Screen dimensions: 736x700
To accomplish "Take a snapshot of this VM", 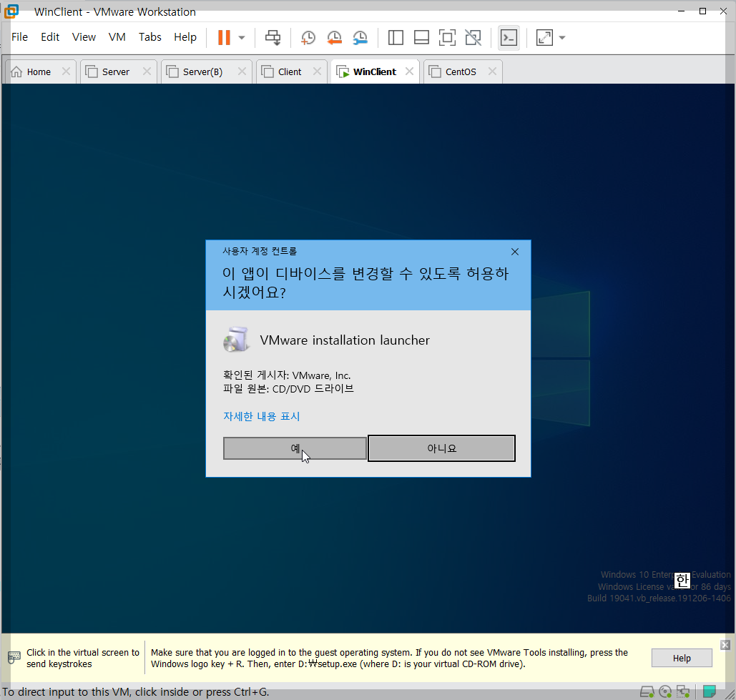I will (x=308, y=37).
